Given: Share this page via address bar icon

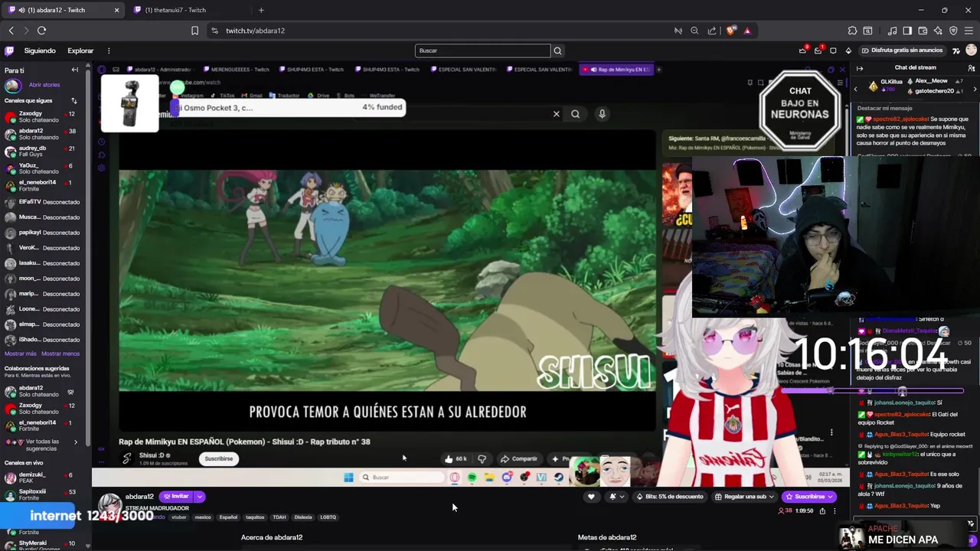Looking at the screenshot, I should (712, 31).
